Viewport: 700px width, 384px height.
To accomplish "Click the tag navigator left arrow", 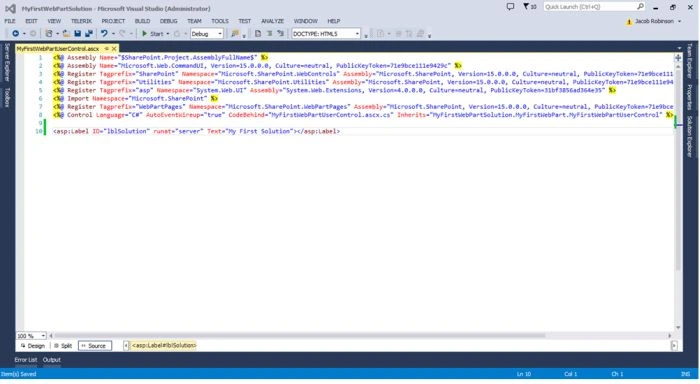I will (126, 345).
